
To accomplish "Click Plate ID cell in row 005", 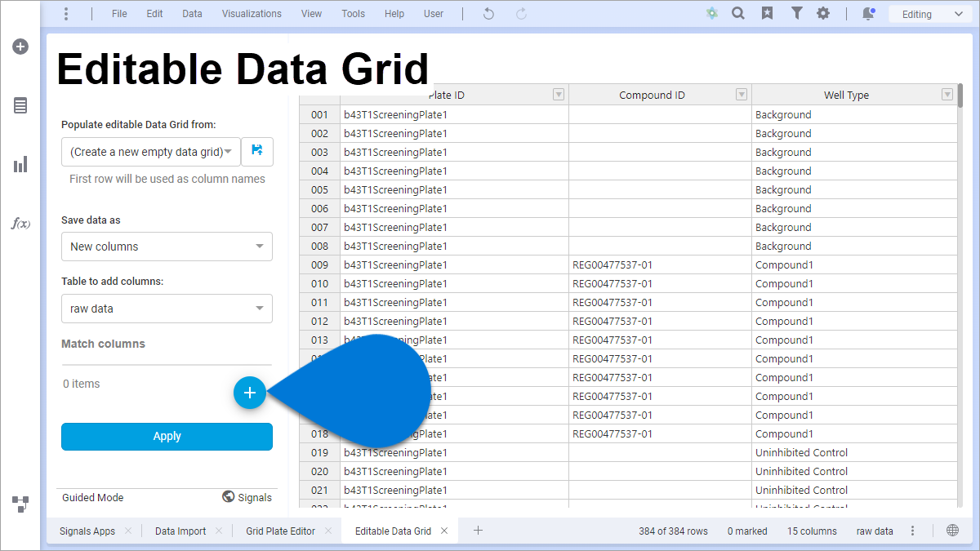I will (x=455, y=189).
